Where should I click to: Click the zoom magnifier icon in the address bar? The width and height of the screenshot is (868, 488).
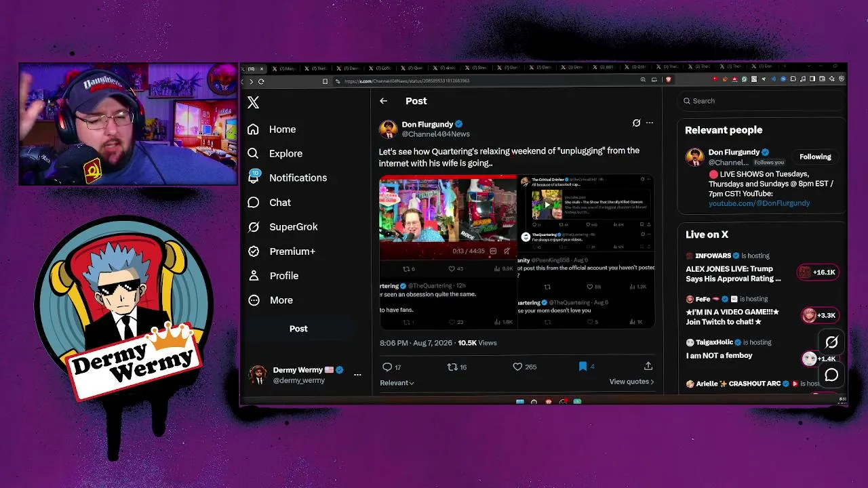[643, 80]
